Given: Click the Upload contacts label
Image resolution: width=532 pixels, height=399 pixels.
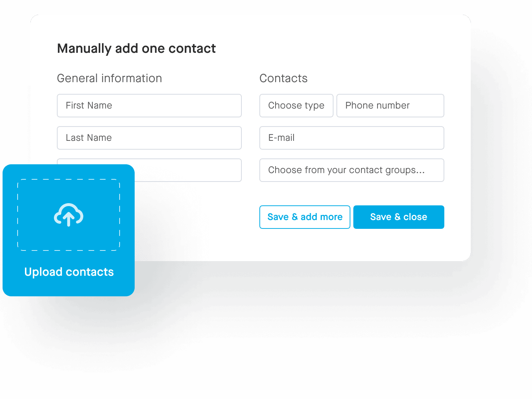Looking at the screenshot, I should click(x=69, y=272).
